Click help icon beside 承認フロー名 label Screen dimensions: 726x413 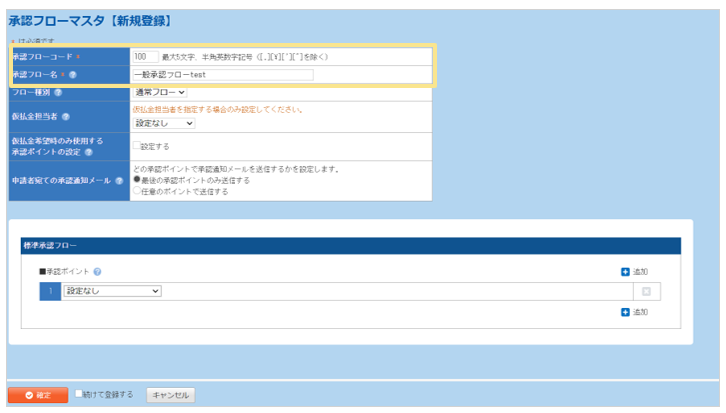tap(72, 75)
